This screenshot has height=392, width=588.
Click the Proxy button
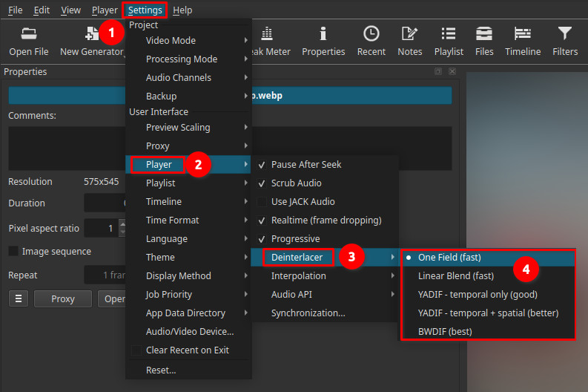63,298
